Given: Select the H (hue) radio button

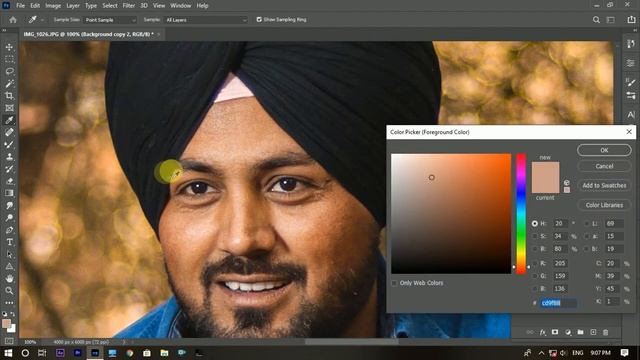Looking at the screenshot, I should [535, 224].
